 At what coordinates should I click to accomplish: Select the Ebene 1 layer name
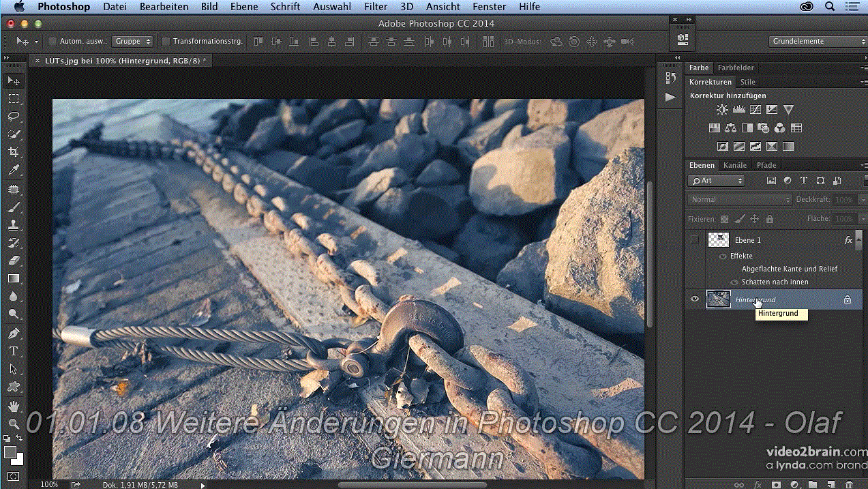(747, 240)
